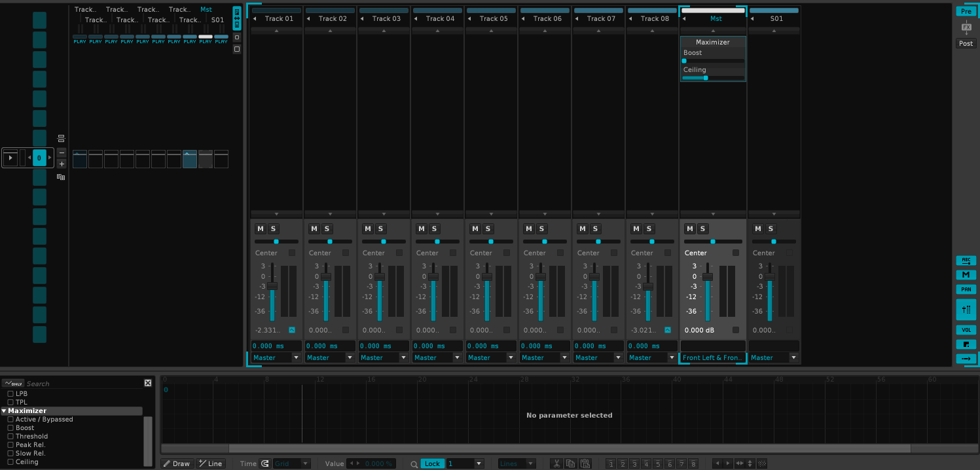This screenshot has width=980, height=470.
Task: Clear the search with the X icon
Action: (148, 383)
